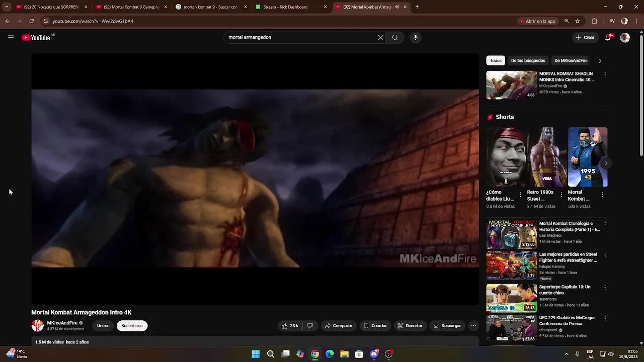Image resolution: width=644 pixels, height=362 pixels.
Task: Open YouTube notifications bell
Action: coord(608,37)
